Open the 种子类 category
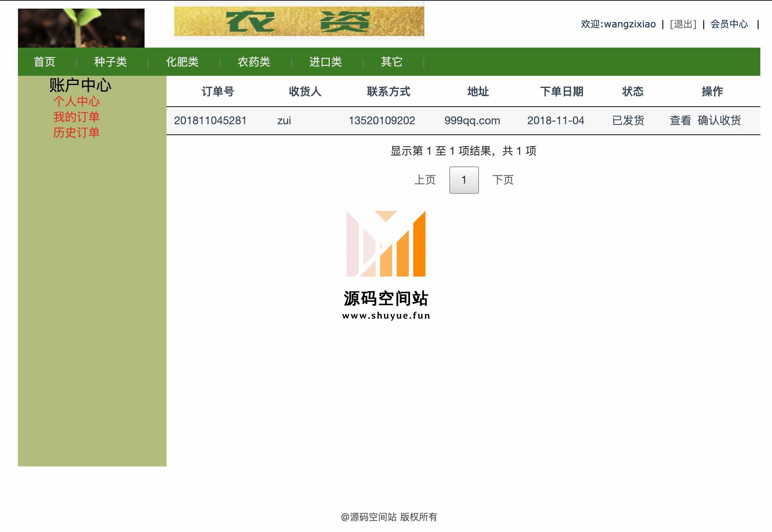772x532 pixels. [111, 62]
